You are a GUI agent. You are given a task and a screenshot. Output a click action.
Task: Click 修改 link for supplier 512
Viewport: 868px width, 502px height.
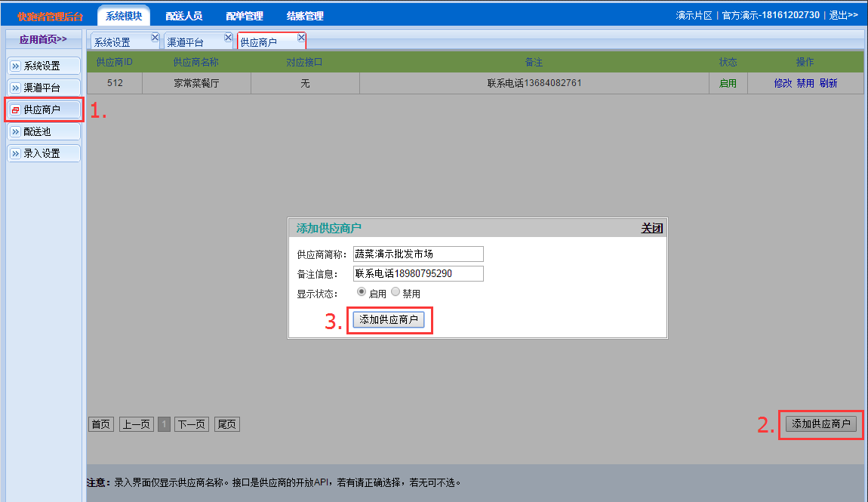pyautogui.click(x=783, y=84)
